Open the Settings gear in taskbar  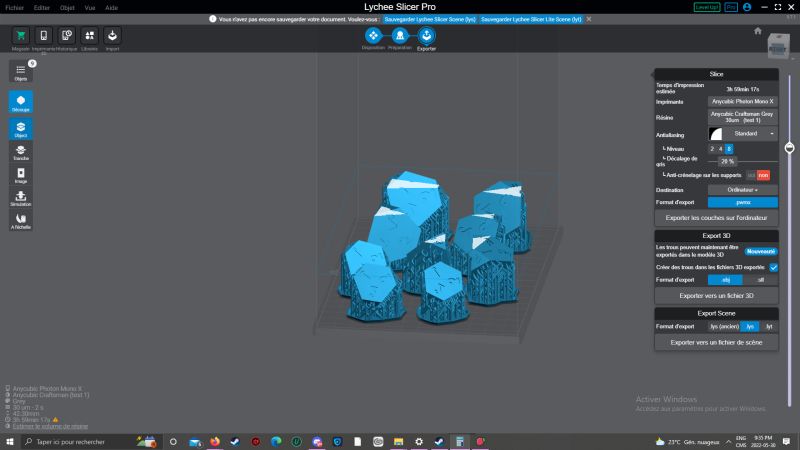419,442
